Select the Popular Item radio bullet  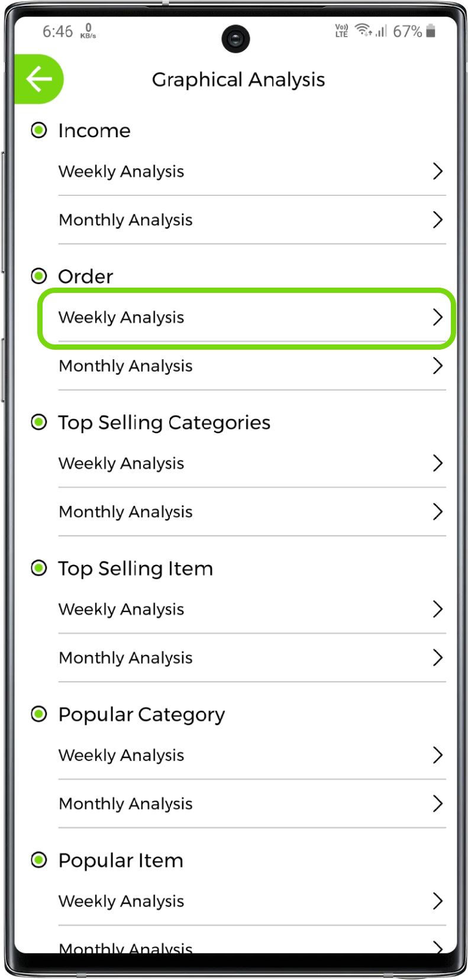point(39,860)
